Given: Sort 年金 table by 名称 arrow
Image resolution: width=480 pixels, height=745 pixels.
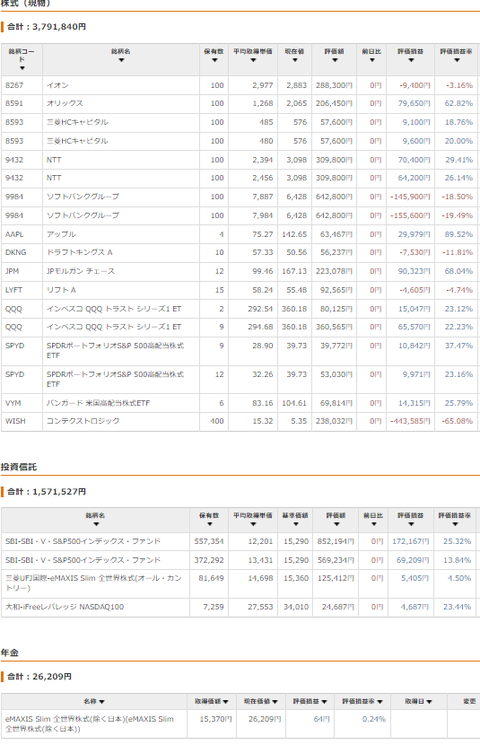Looking at the screenshot, I should (x=102, y=702).
